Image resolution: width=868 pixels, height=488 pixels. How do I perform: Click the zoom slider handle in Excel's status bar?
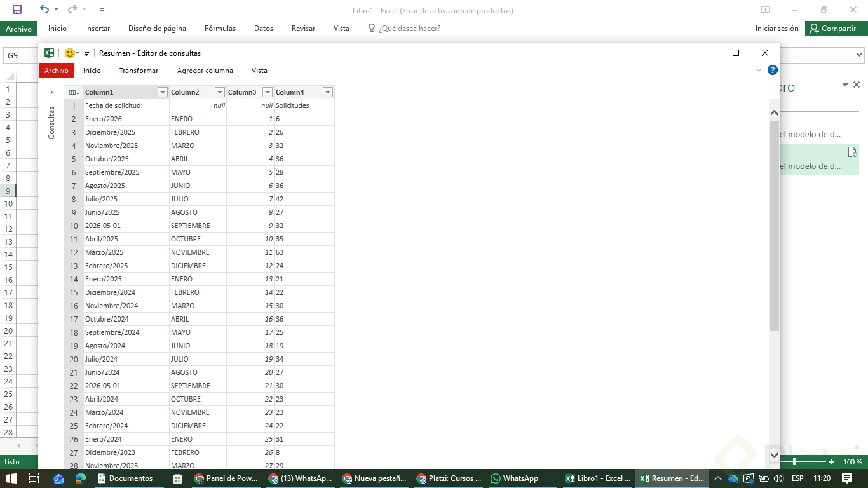(x=794, y=462)
